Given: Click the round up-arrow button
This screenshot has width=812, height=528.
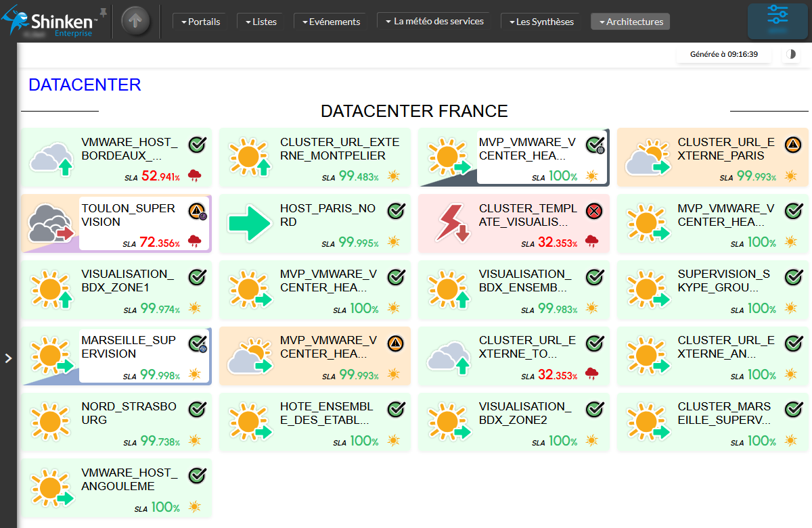Looking at the screenshot, I should click(x=135, y=21).
